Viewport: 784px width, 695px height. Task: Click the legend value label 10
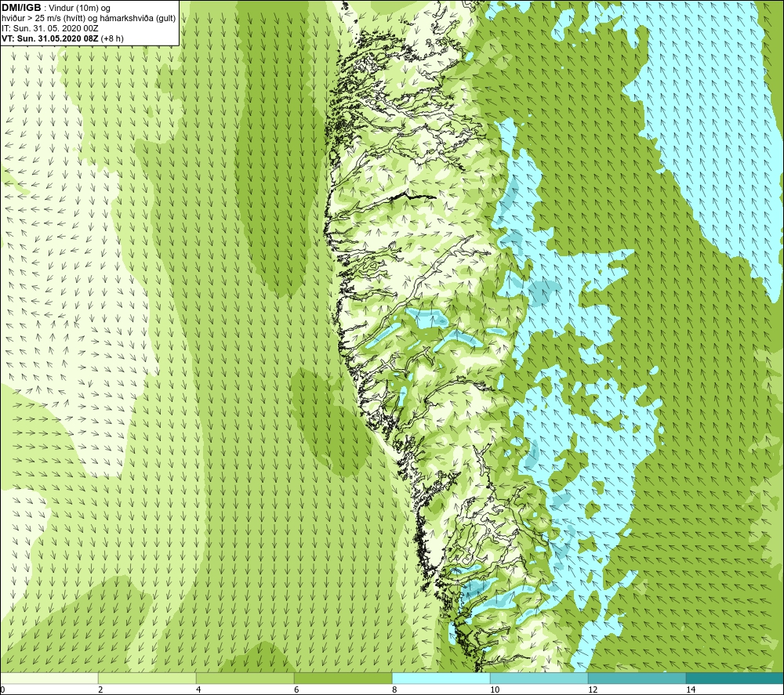(x=495, y=690)
